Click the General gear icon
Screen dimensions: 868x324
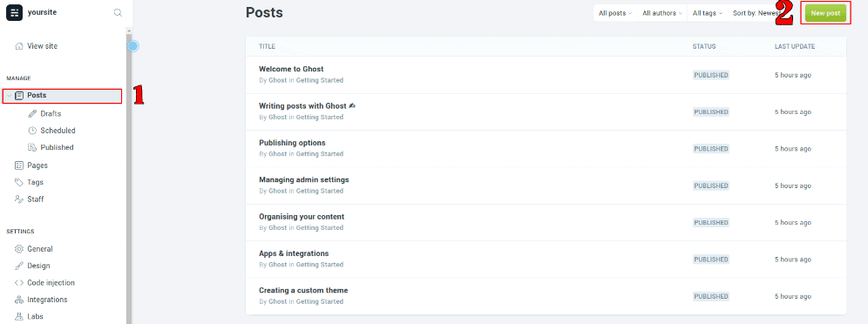tap(19, 249)
